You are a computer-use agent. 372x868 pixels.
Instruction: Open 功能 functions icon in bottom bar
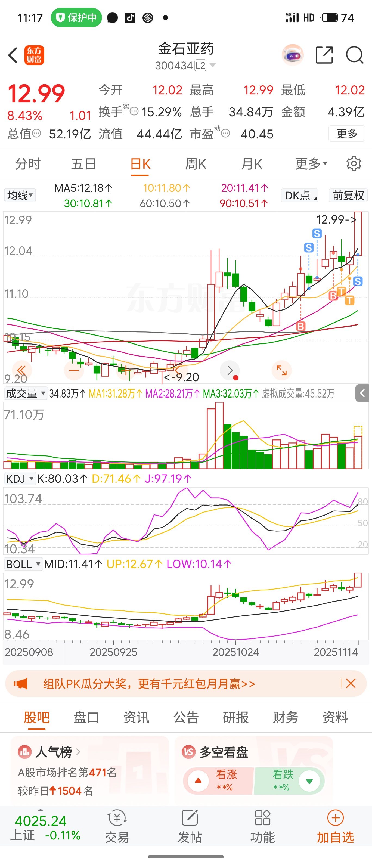(x=262, y=826)
